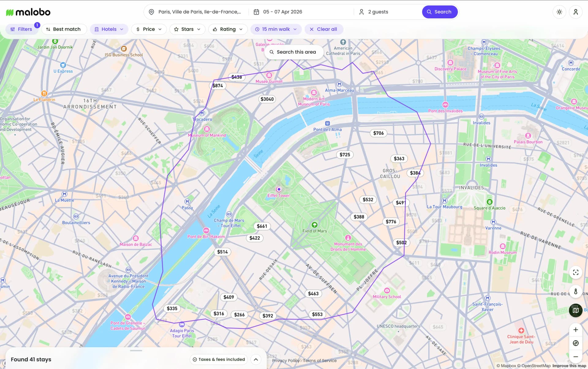Click the location pin icon in the search bar
The width and height of the screenshot is (588, 369).
tap(151, 12)
